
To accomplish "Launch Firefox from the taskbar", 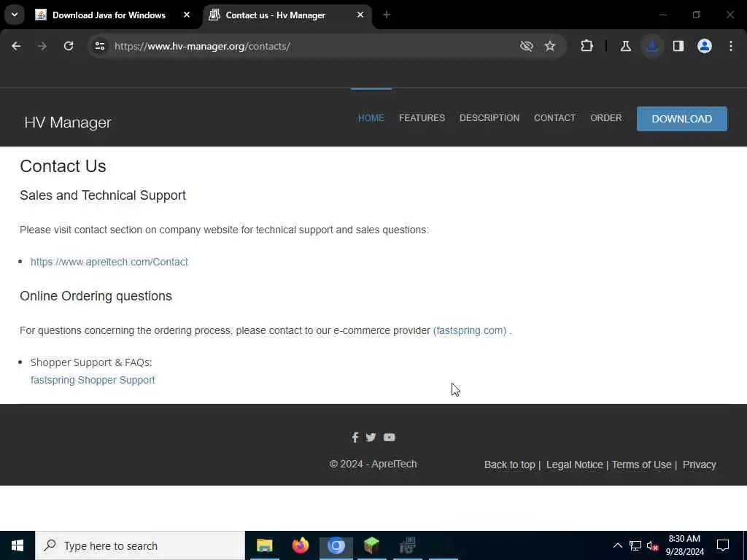I will 300,545.
